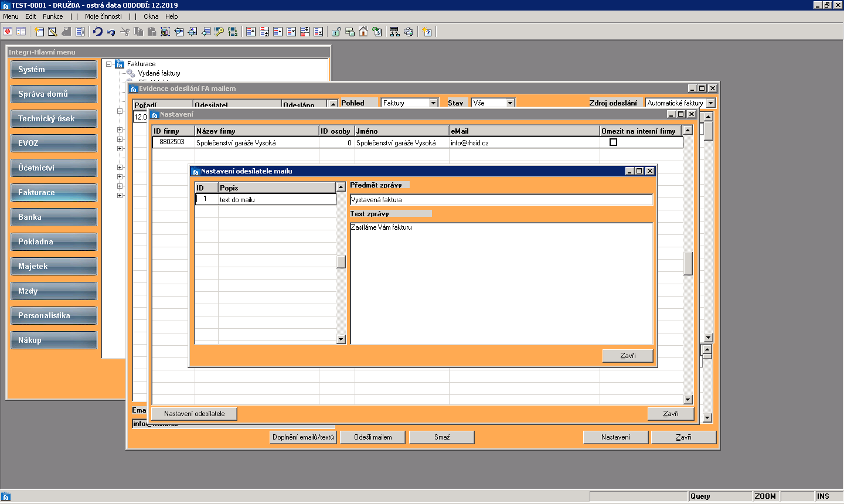This screenshot has width=844, height=504.
Task: Toggle the Omezit na interní firmy checkbox
Action: click(x=613, y=142)
